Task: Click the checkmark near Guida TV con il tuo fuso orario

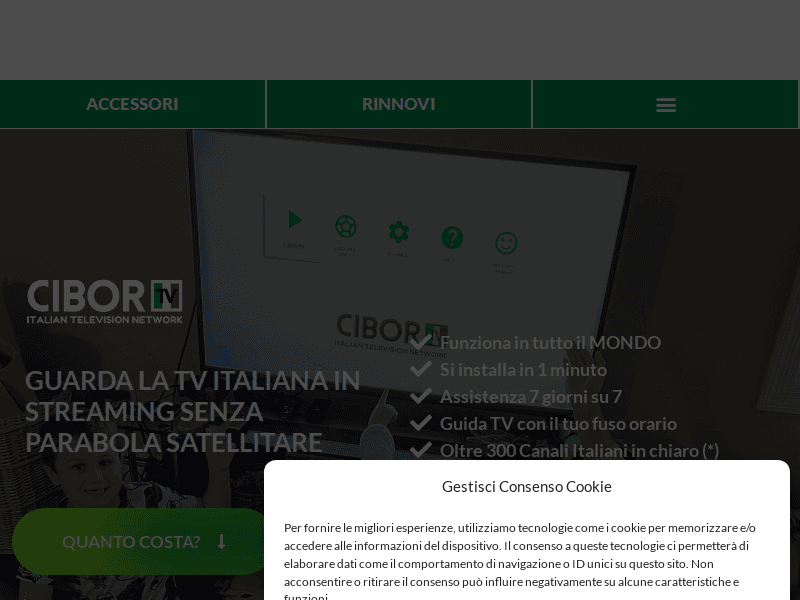Action: 420,422
